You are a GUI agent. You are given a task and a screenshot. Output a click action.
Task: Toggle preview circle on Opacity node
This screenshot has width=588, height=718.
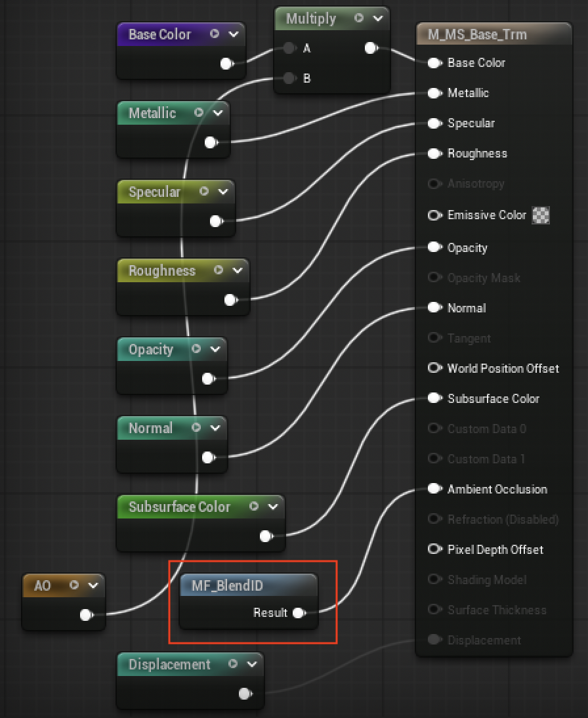[x=196, y=348]
